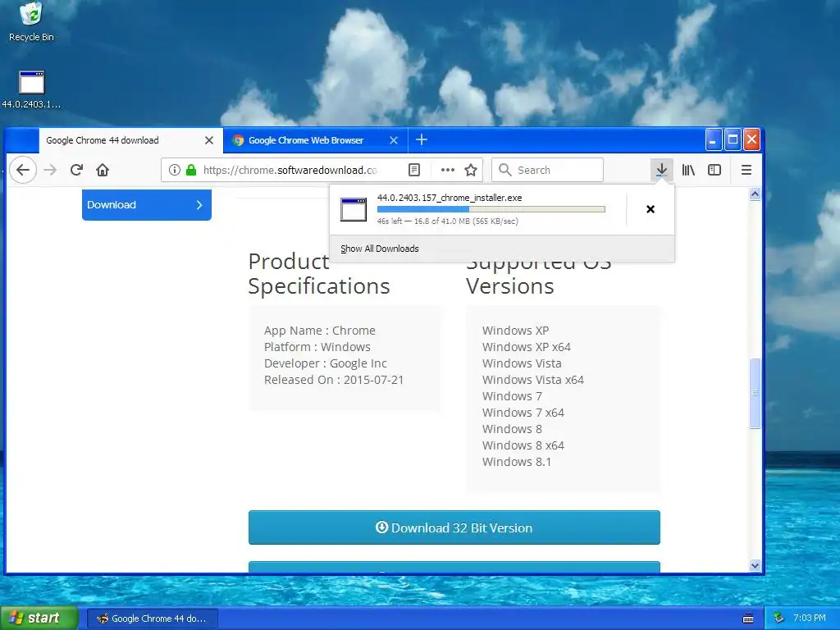
Task: Click the green padlock security icon
Action: (x=190, y=170)
